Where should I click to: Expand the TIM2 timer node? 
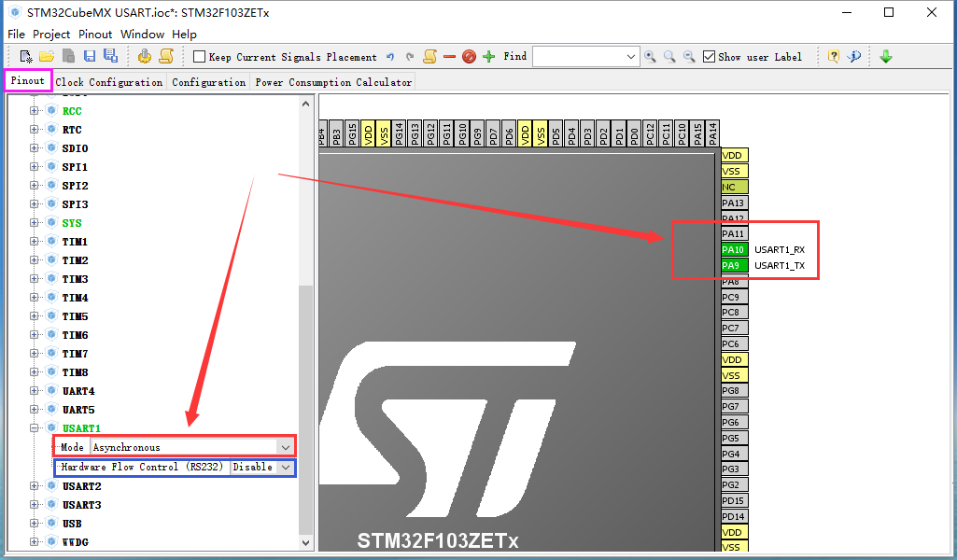(35, 259)
